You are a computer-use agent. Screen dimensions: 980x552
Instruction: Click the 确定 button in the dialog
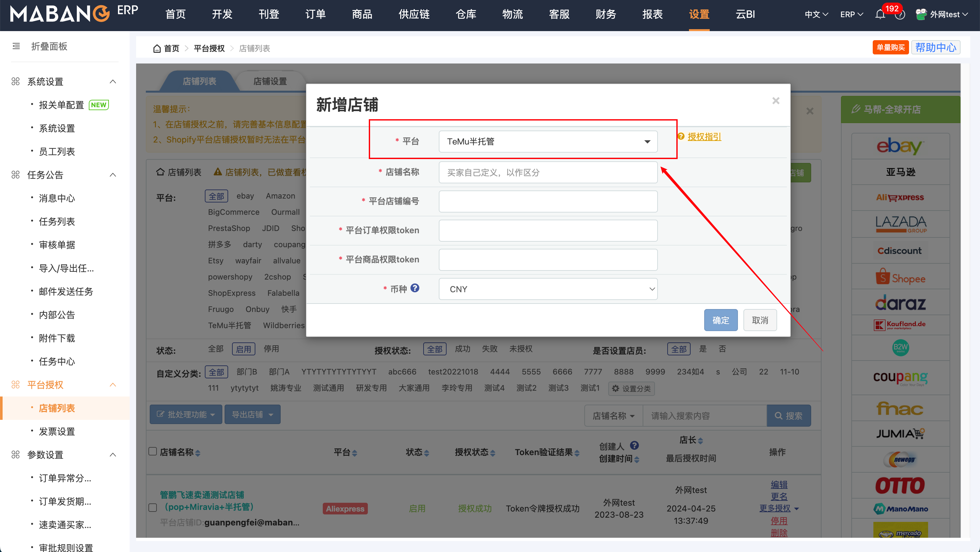[720, 320]
